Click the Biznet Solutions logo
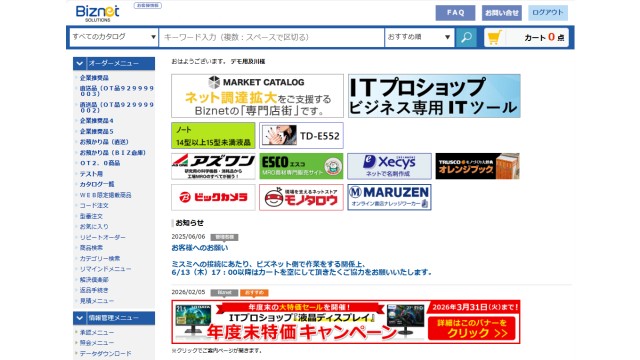The image size is (640, 360). point(98,13)
